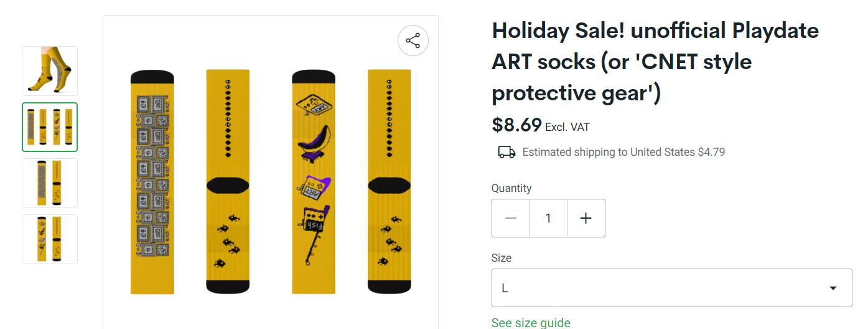Click the $8.69 price label
The width and height of the screenshot is (868, 329).
pos(516,125)
